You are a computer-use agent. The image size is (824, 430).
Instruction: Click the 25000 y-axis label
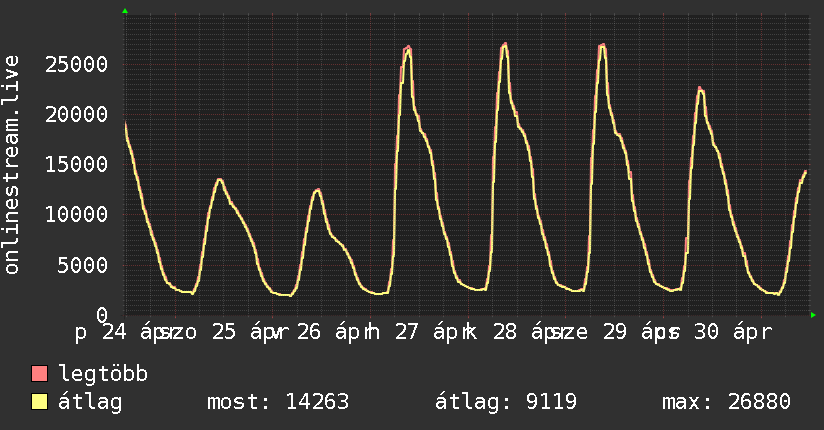point(76,65)
